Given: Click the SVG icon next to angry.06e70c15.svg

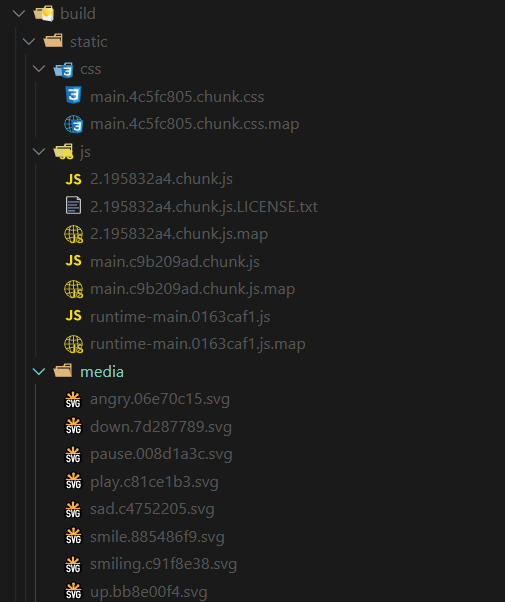Looking at the screenshot, I should [x=73, y=399].
